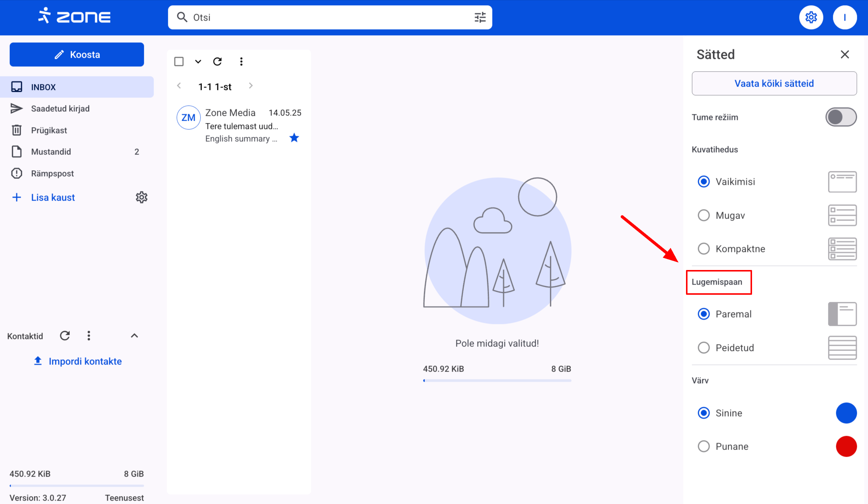Expand selection dropdown arrow beside checkbox
This screenshot has width=868, height=504.
point(198,61)
